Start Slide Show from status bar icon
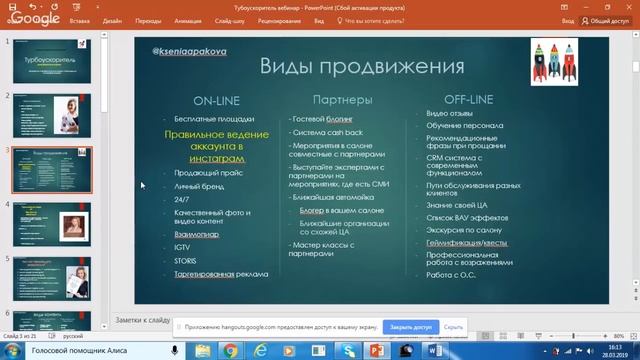Viewport: 640px width, 360px height. coord(538,336)
